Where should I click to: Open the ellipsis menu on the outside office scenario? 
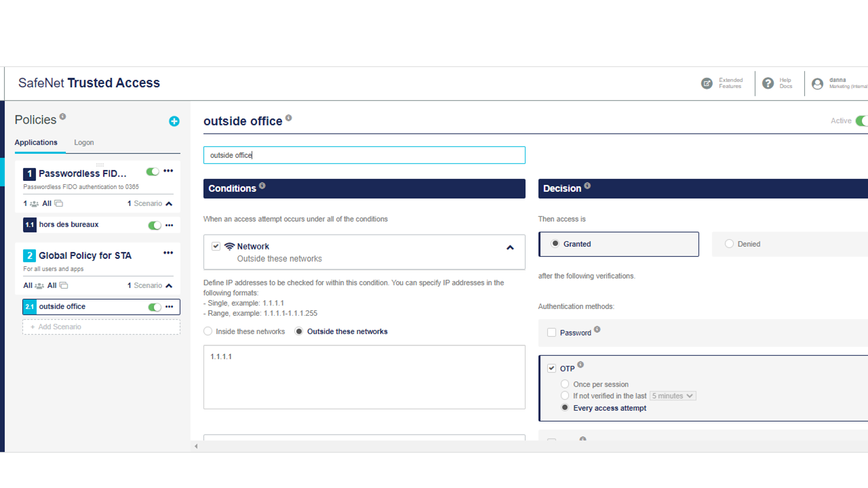[168, 307]
